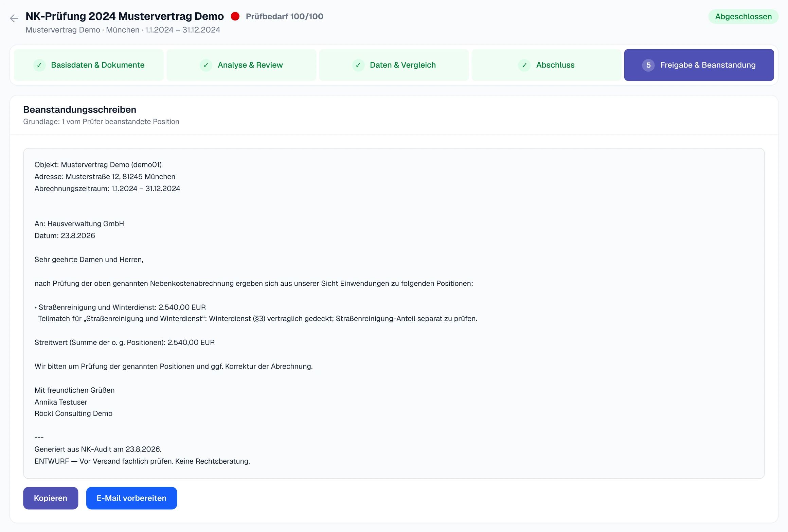
Task: Click the step number 5 badge
Action: [x=648, y=65]
